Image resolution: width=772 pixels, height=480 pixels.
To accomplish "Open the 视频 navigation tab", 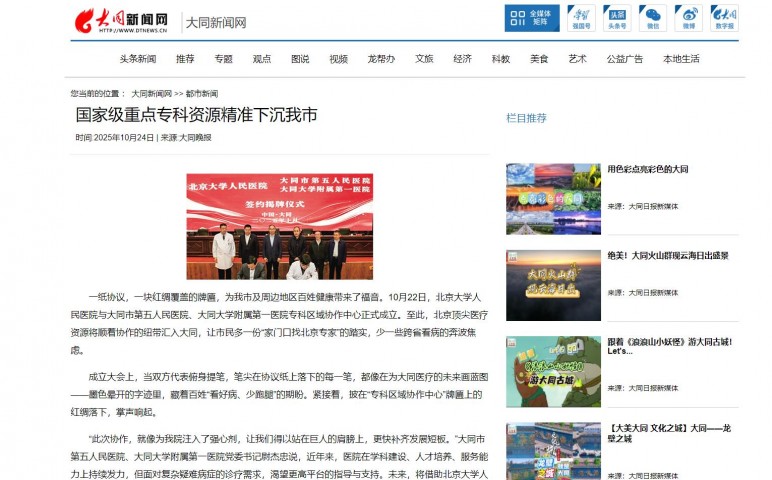I will tap(339, 59).
